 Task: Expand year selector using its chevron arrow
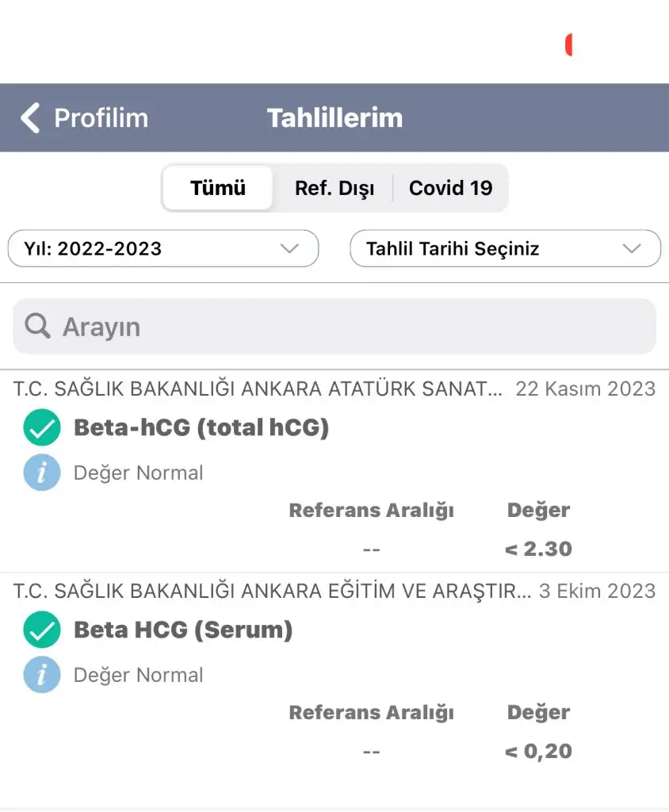290,248
